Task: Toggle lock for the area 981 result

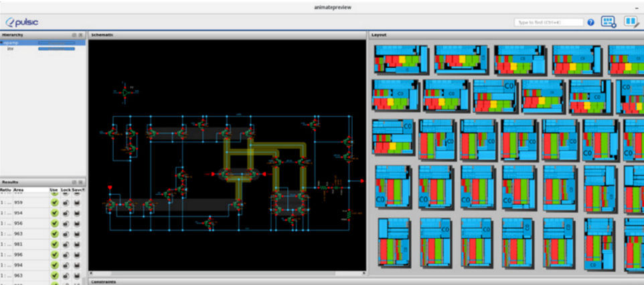Action: (66, 244)
